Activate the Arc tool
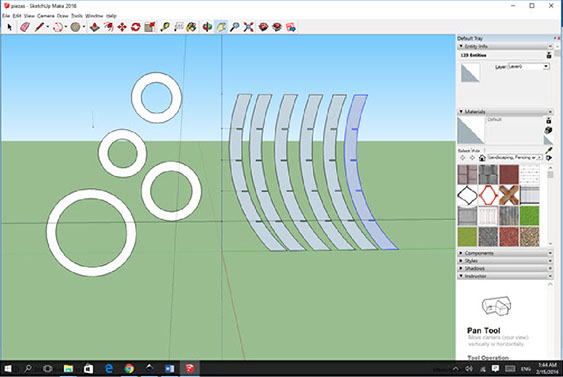 tap(57, 27)
